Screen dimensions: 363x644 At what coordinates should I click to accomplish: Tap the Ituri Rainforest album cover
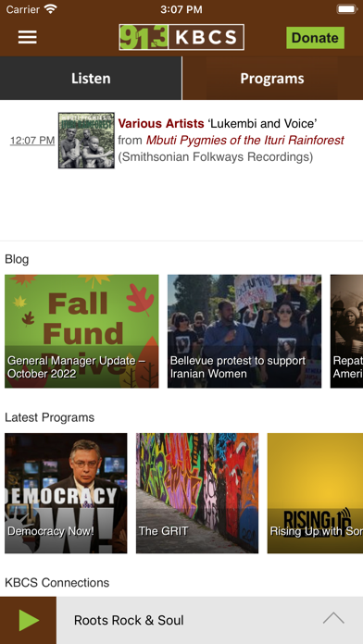86,141
